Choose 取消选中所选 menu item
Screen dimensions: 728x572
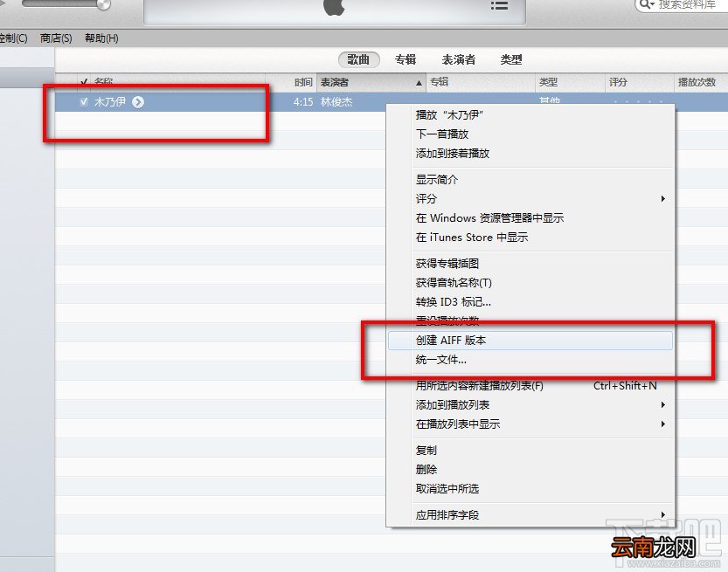(x=530, y=488)
